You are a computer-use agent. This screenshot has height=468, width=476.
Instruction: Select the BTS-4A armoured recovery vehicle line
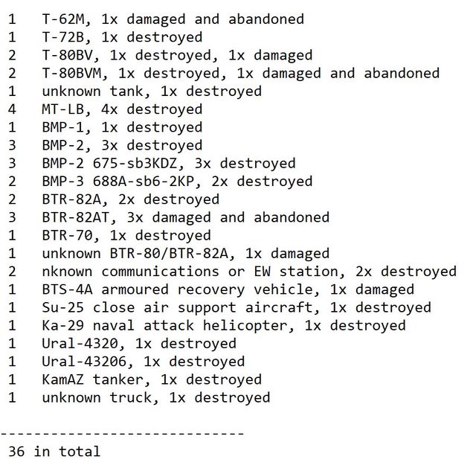click(x=228, y=289)
